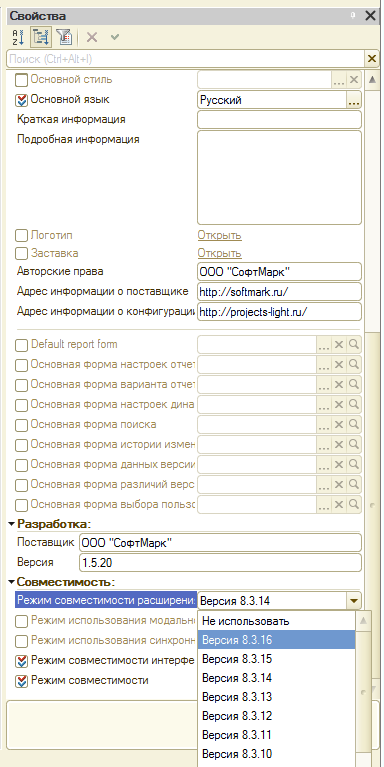Collapse the Разработка section
The height and width of the screenshot is (767, 384).
(12, 524)
